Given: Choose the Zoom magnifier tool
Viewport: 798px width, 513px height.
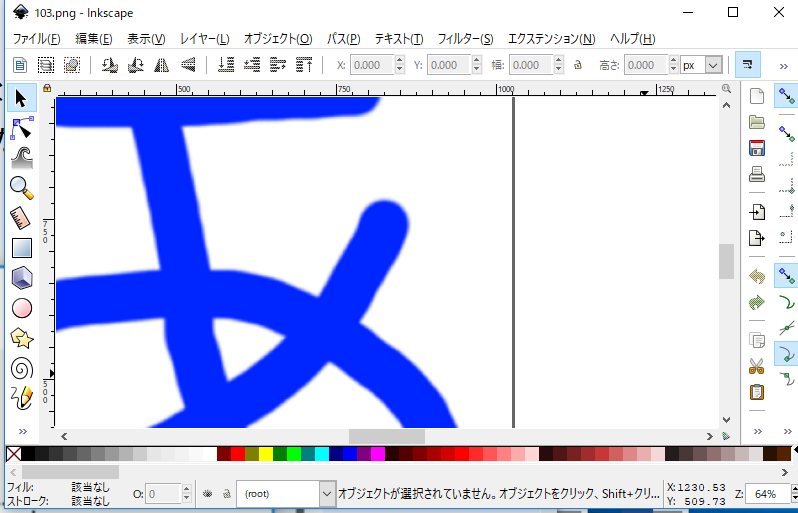Looking at the screenshot, I should (22, 188).
